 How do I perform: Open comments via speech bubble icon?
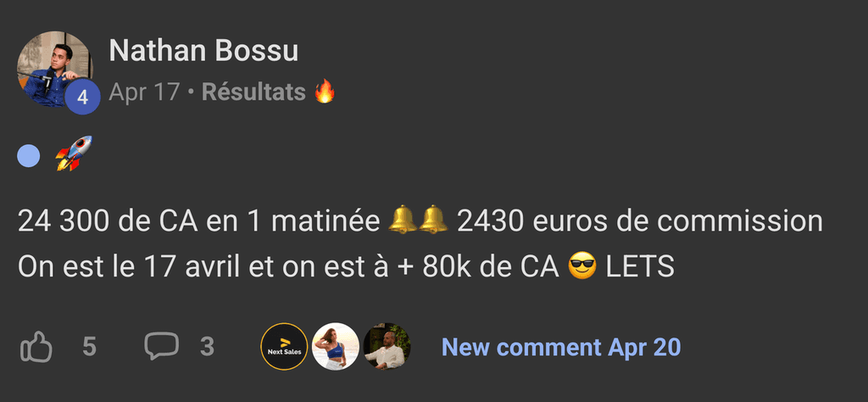162,347
